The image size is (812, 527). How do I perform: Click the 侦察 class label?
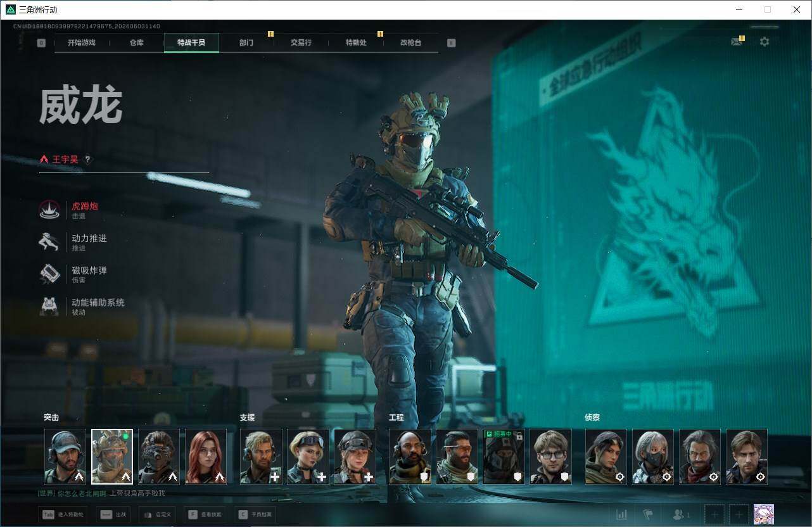pyautogui.click(x=592, y=417)
